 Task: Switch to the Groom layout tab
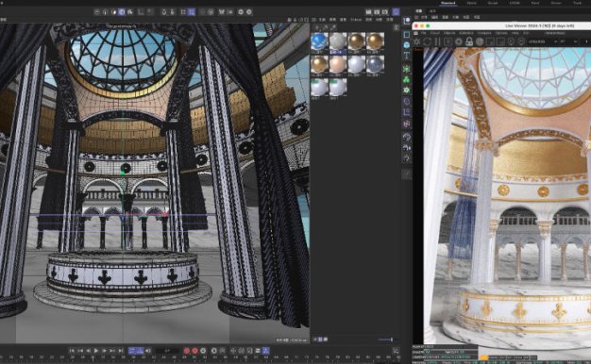(556, 3)
